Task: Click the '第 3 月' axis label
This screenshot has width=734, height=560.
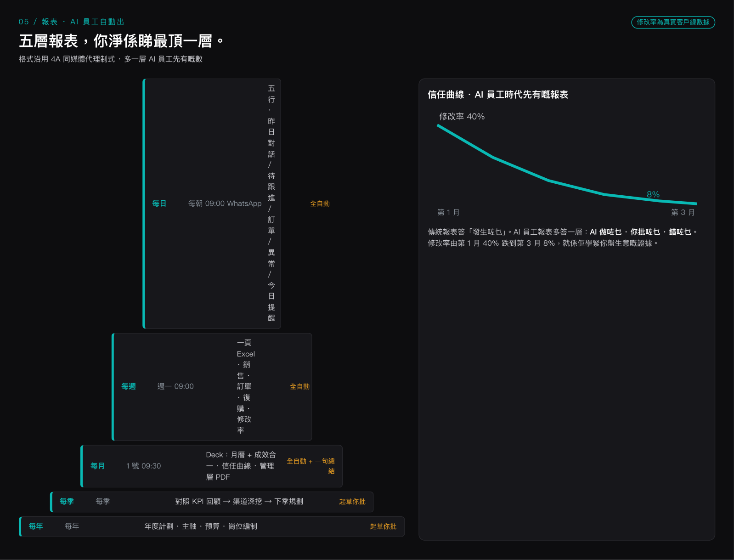Action: pyautogui.click(x=683, y=212)
